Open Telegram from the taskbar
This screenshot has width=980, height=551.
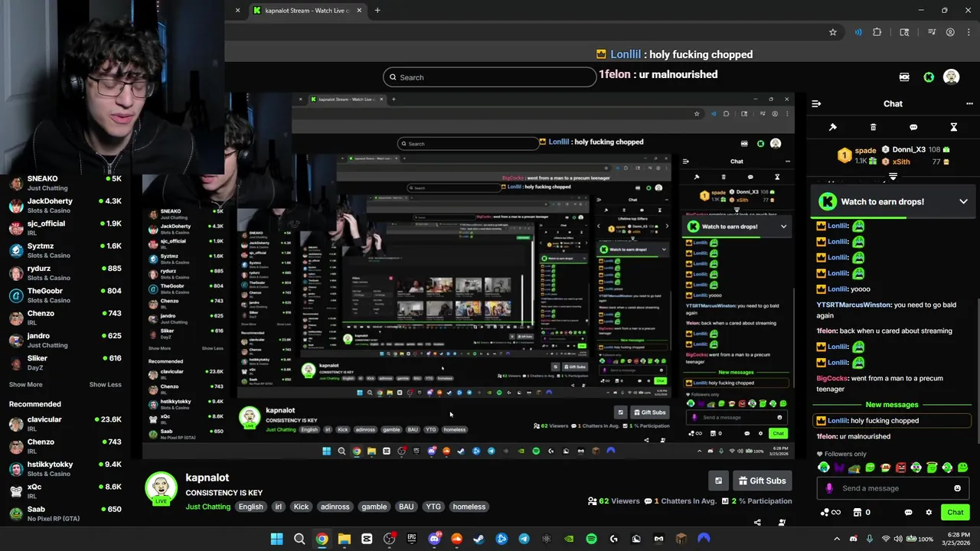(524, 539)
